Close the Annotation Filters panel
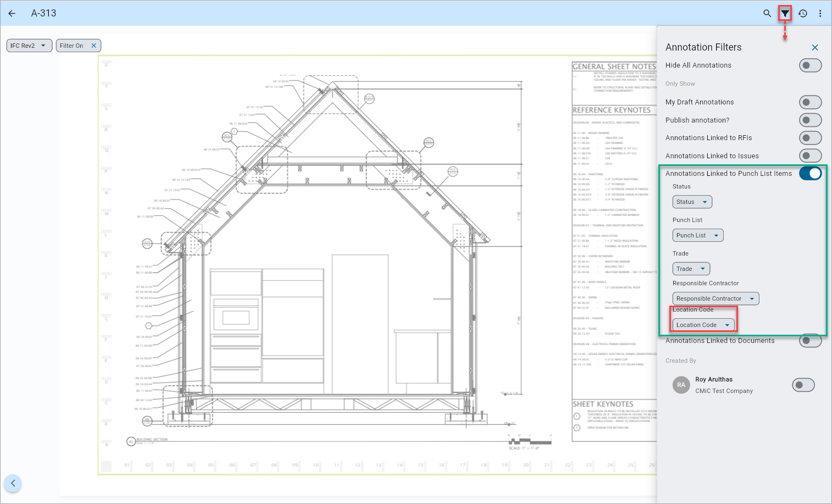 [x=815, y=48]
